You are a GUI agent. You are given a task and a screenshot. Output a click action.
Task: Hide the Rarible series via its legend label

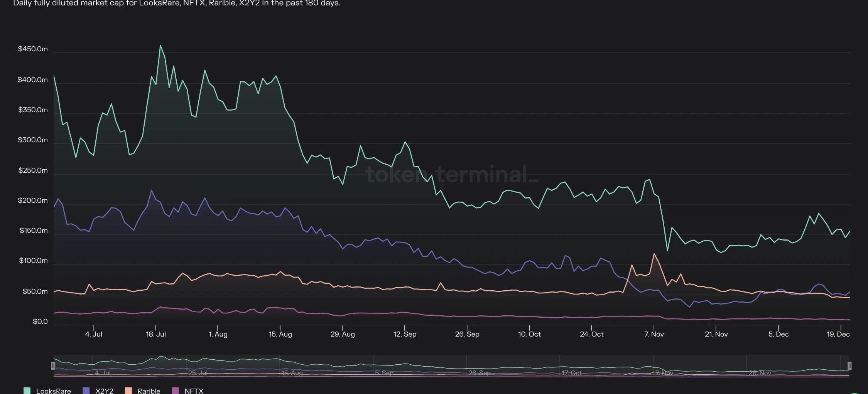point(149,391)
